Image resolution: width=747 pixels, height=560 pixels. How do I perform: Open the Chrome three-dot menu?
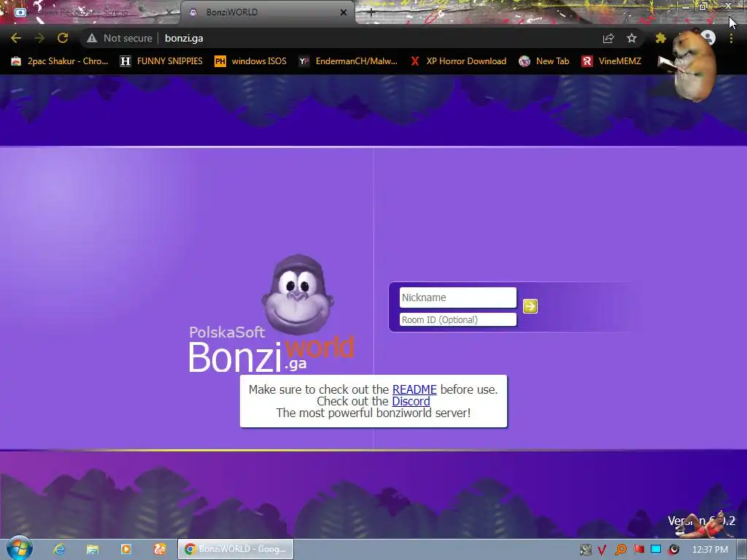(731, 38)
